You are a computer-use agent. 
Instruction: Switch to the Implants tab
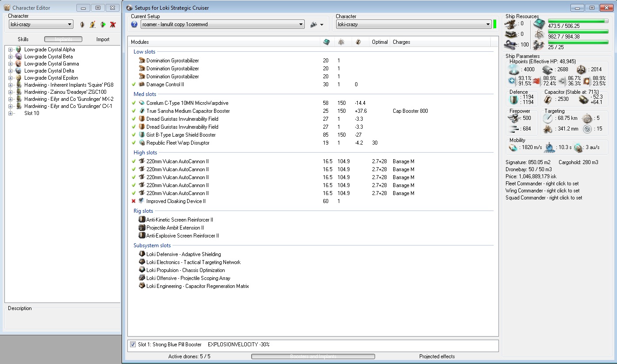point(63,39)
